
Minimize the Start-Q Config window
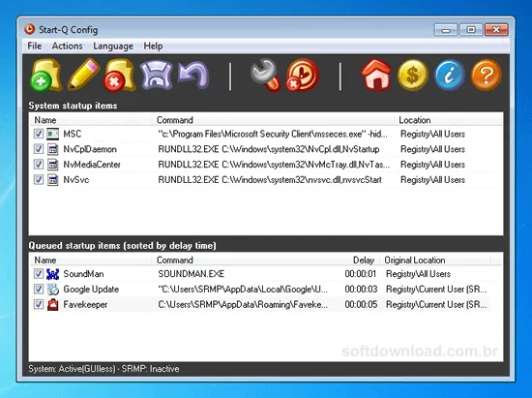click(446, 30)
